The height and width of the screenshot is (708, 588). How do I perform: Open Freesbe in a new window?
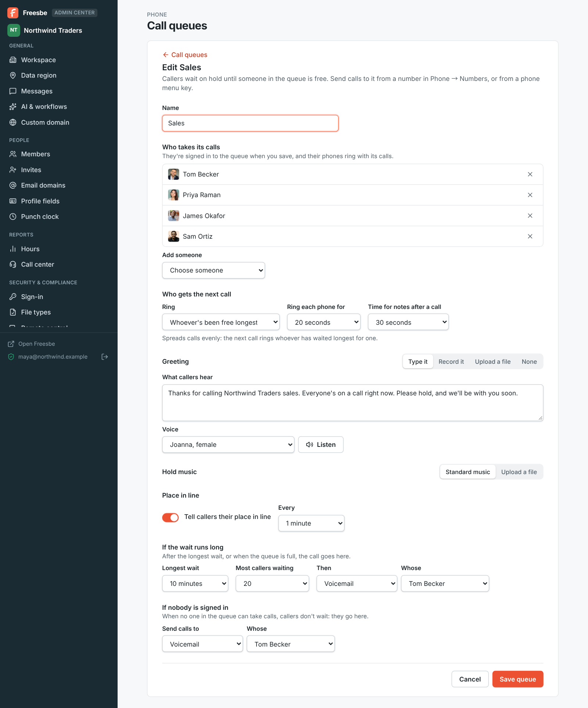(32, 344)
